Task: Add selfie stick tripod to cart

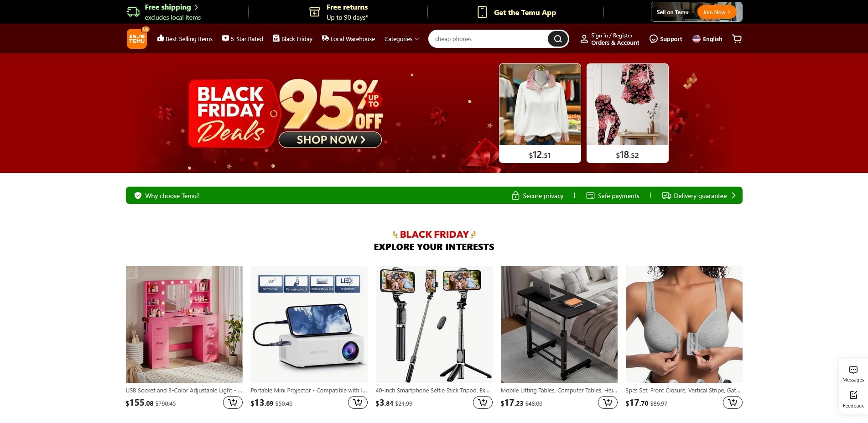Action: 483,402
